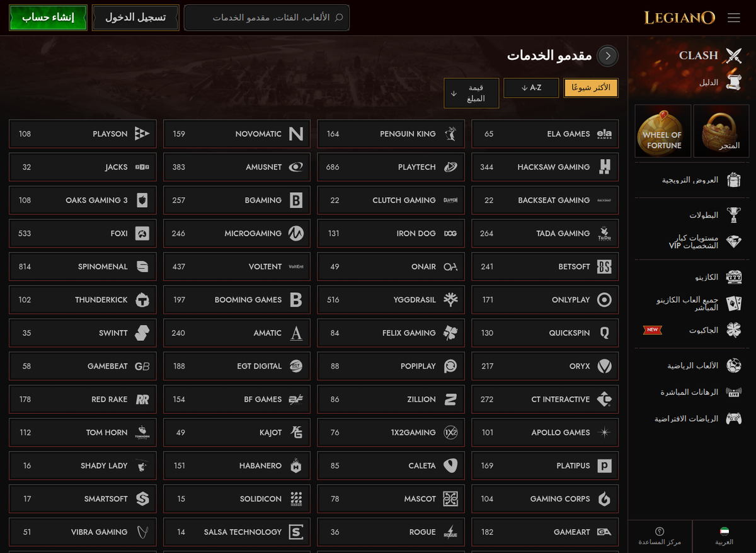Open OnAir provider
Image resolution: width=756 pixels, height=553 pixels.
click(x=391, y=266)
